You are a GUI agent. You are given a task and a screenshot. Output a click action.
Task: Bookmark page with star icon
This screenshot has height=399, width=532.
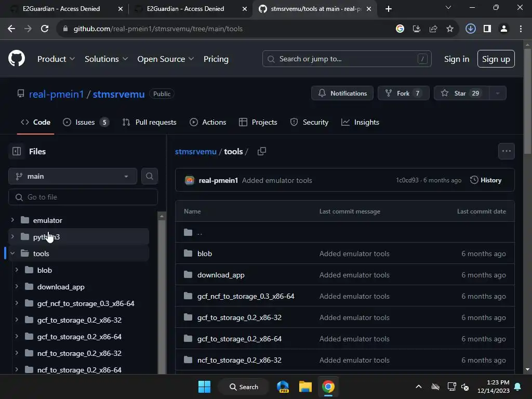(x=450, y=29)
